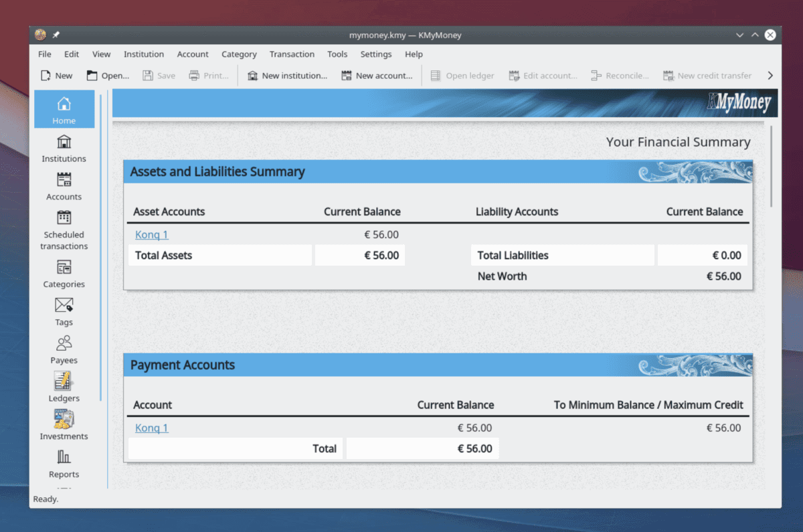Viewport: 803px width, 532px height.
Task: Open the Account menu
Action: pyautogui.click(x=193, y=54)
